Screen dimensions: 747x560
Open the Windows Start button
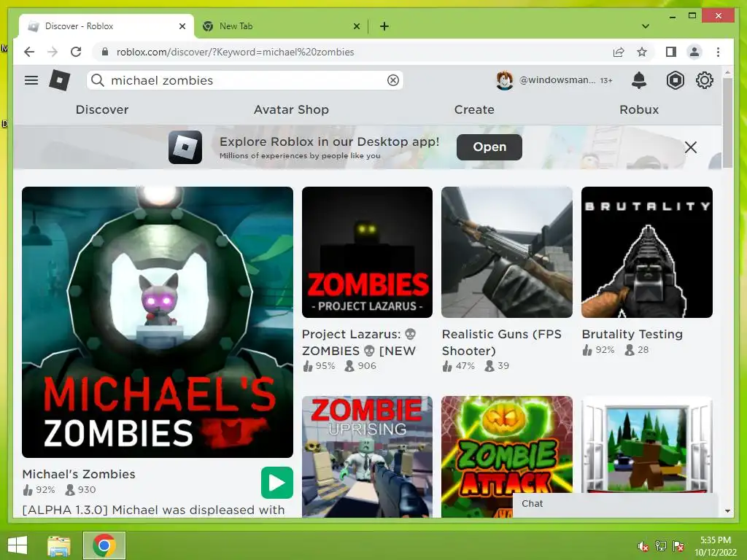tap(18, 545)
